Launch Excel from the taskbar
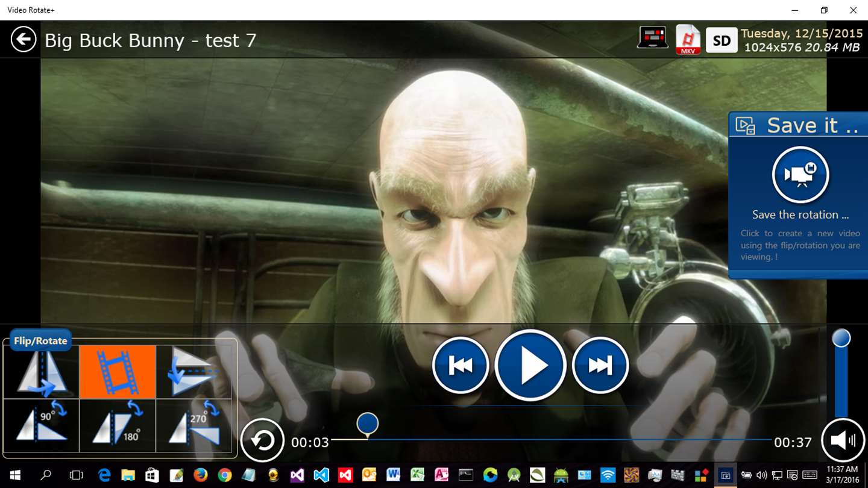The image size is (868, 488). pyautogui.click(x=418, y=475)
